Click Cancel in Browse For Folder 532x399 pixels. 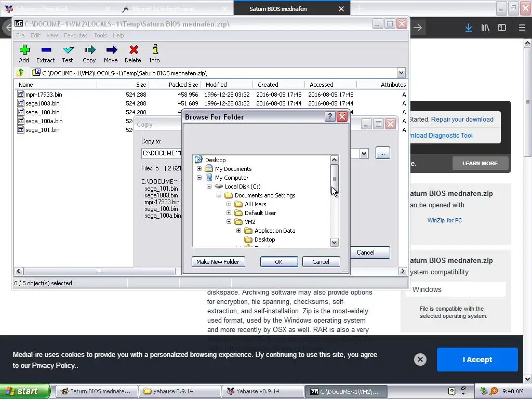321,262
